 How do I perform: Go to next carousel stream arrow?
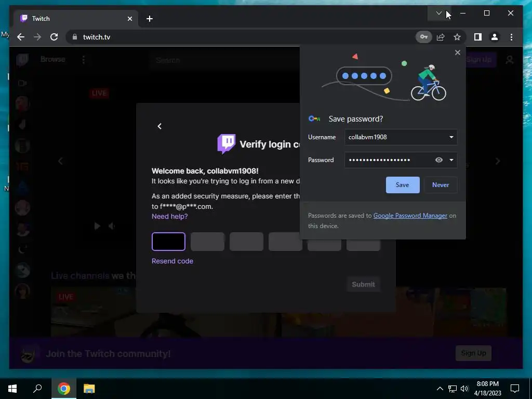pos(497,161)
